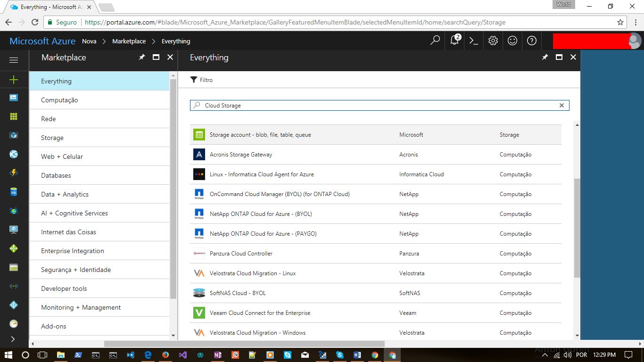Open Velostrata Cloud Migration - Linux result
The width and height of the screenshot is (644, 362).
pos(376,273)
